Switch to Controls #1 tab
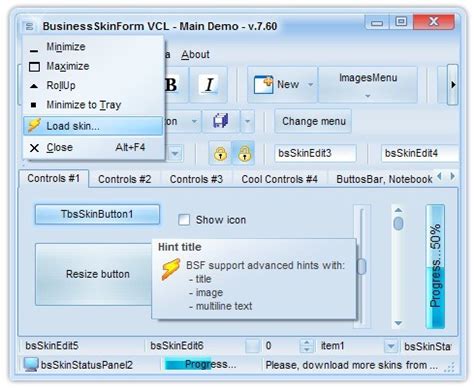This screenshot has height=389, width=474. point(54,179)
